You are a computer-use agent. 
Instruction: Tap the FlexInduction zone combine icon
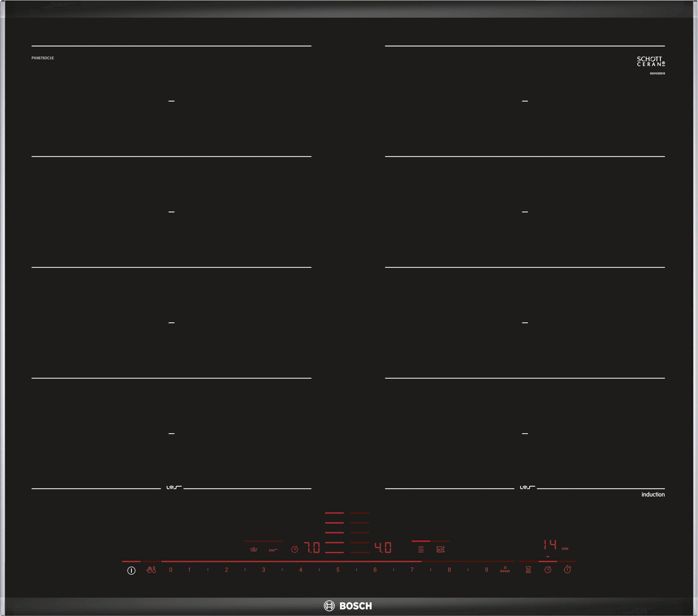coord(421,549)
